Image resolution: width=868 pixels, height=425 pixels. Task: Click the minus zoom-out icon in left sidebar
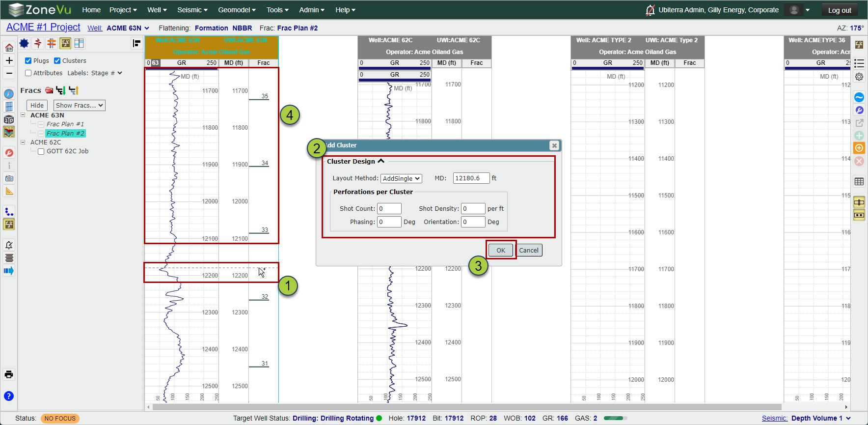tap(9, 73)
